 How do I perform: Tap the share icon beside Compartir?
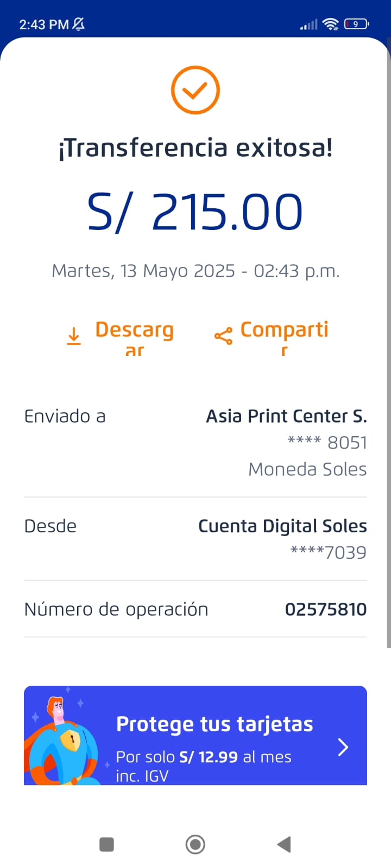[223, 336]
